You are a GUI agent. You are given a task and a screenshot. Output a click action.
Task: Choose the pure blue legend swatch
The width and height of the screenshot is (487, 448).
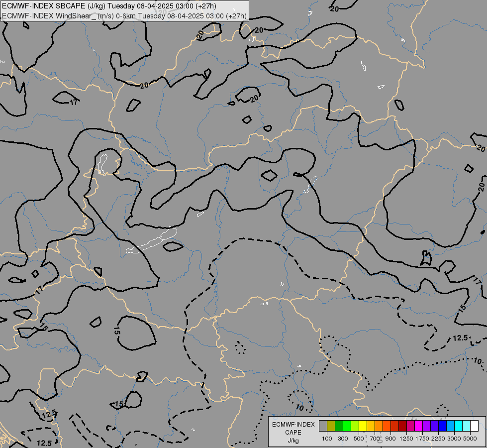443,426
